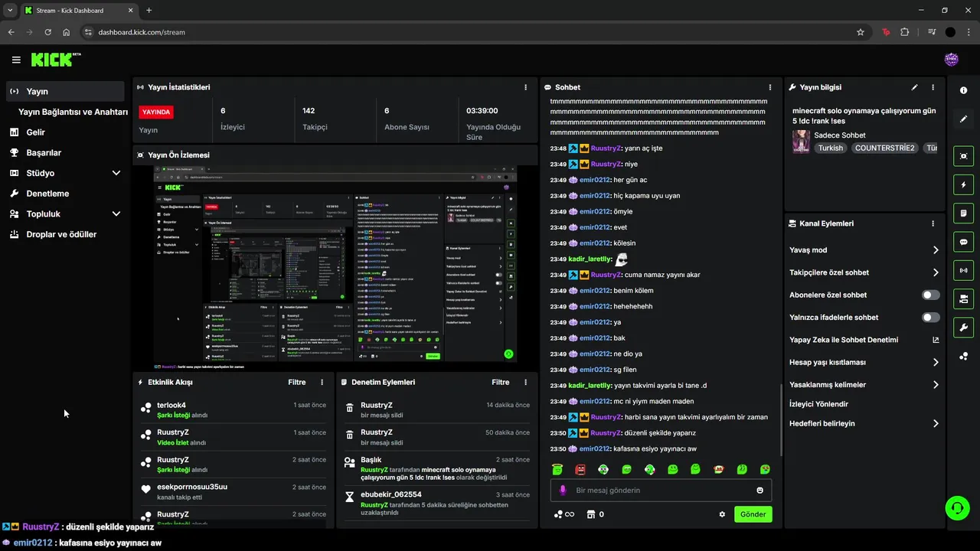Toggle Yalnızca ifadelerle sohbet switch
The height and width of the screenshot is (551, 980).
pyautogui.click(x=931, y=317)
